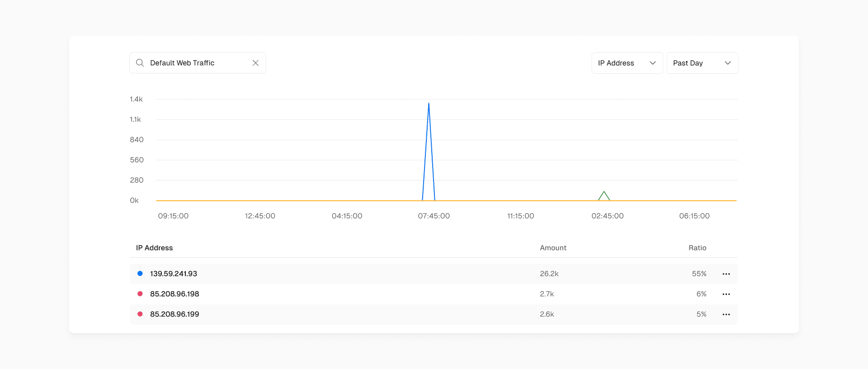Open more options for 85.208.96.199
The height and width of the screenshot is (369, 868).
726,314
